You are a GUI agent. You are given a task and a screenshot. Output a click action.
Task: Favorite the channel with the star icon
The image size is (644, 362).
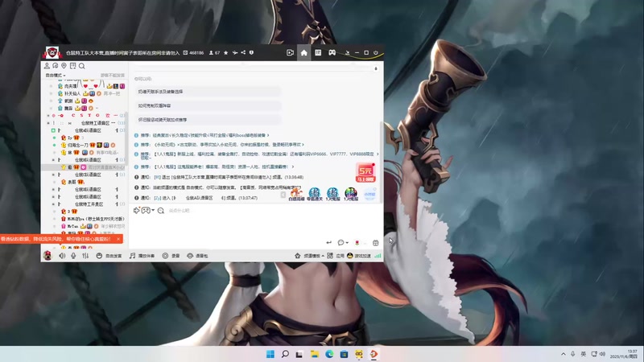(x=226, y=52)
